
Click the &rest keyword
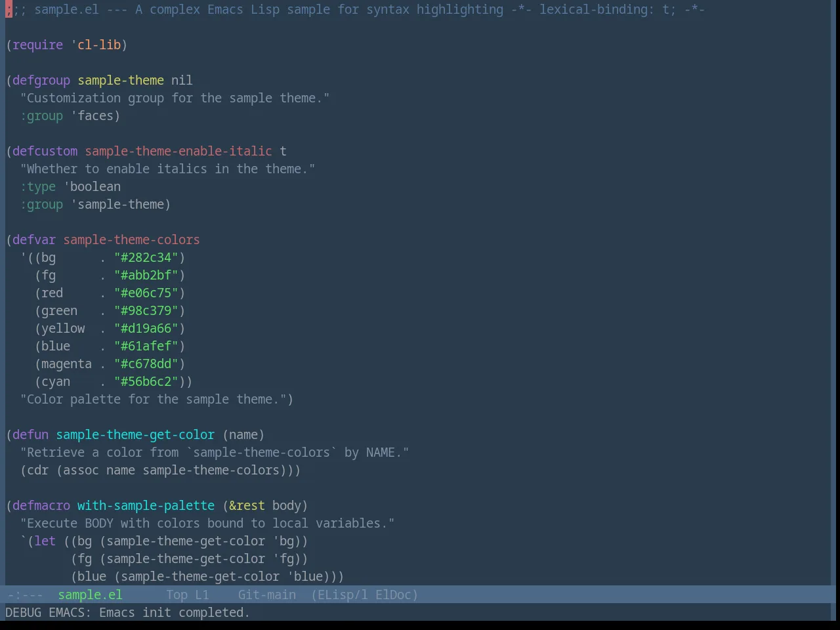247,505
